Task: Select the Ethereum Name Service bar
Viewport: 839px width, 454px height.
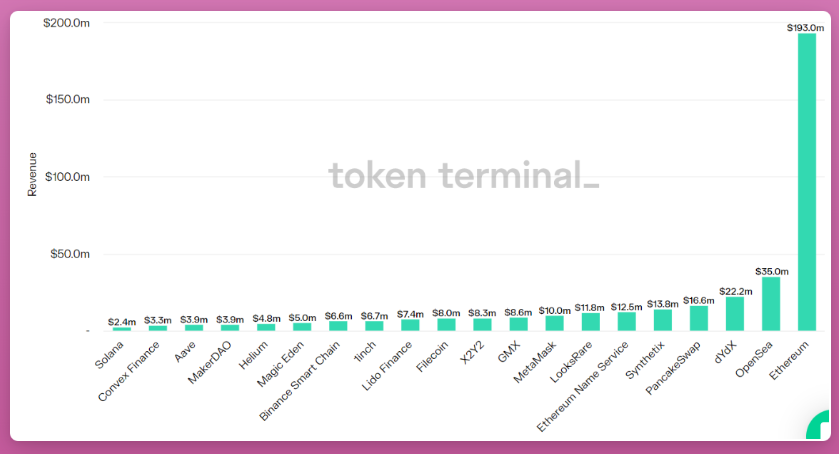Action: point(627,321)
